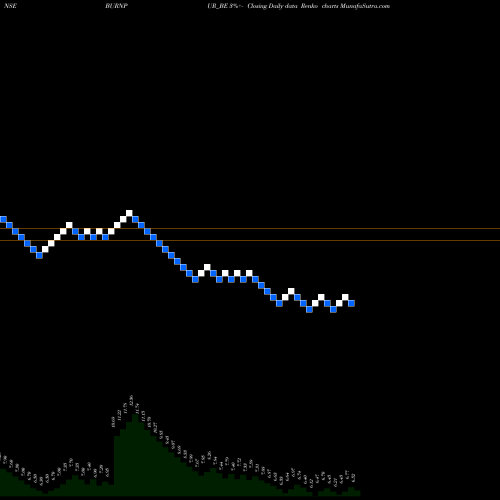Click the 'Closing Daily data' text
The width and height of the screenshot is (500, 500).
273,6
